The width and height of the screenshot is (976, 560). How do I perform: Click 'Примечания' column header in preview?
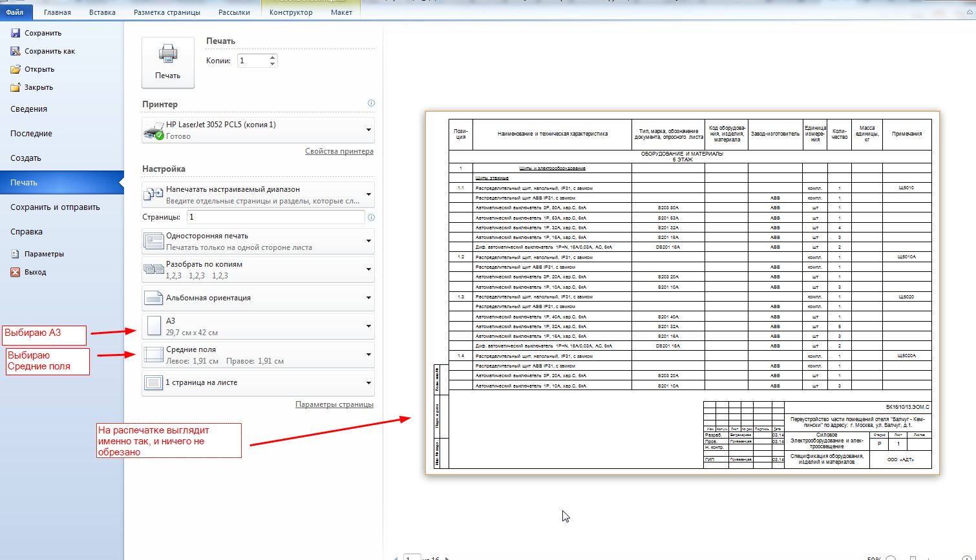907,134
